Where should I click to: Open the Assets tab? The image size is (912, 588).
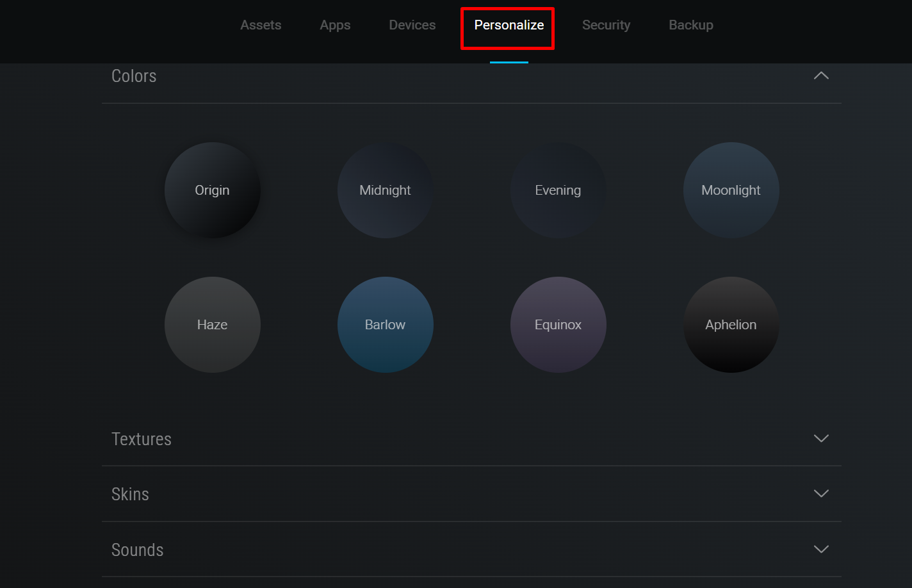261,25
